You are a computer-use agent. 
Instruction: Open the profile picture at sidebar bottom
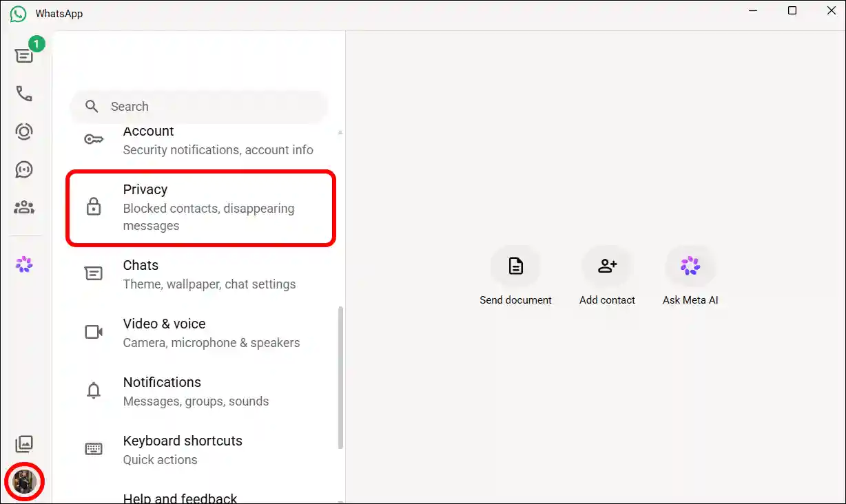(x=25, y=481)
